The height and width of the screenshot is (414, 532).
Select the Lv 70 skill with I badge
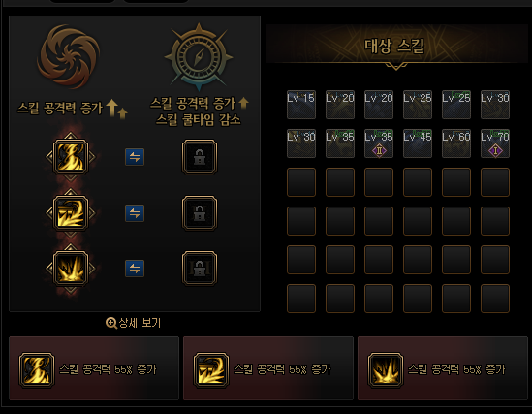point(495,143)
